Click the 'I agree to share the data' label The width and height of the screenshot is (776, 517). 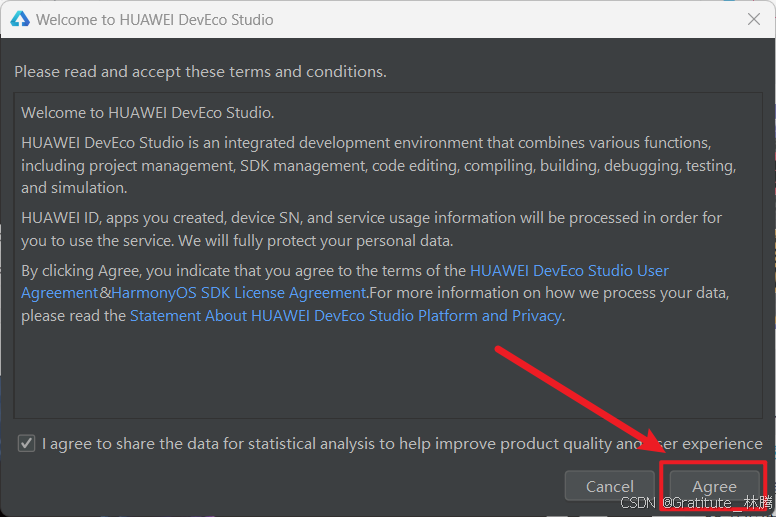(x=402, y=444)
